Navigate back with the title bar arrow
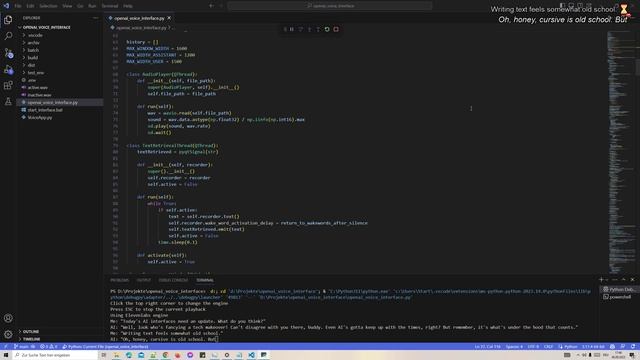 point(211,6)
